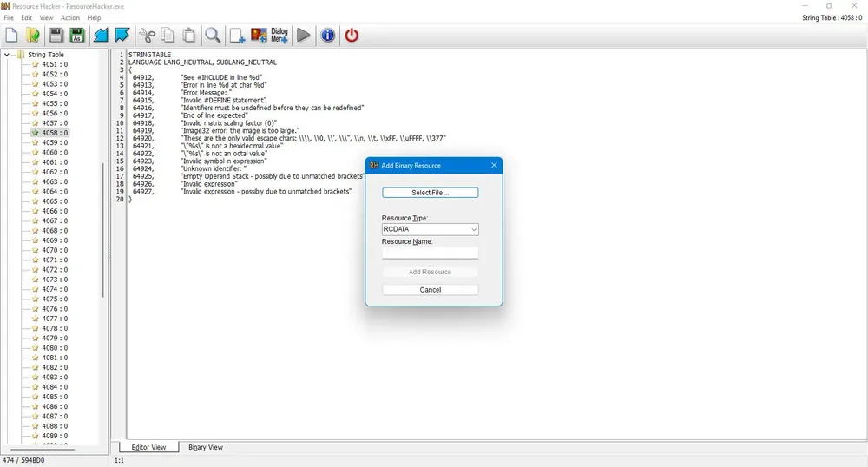Viewport: 868px width, 467px height.
Task: Click the RH icon in Add Binary Resource title
Action: pyautogui.click(x=374, y=166)
